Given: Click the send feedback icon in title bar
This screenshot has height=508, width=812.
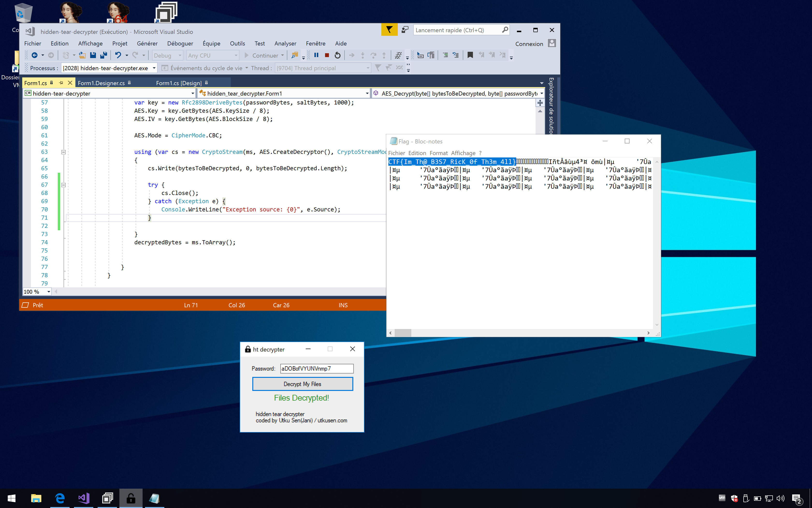Looking at the screenshot, I should [x=405, y=30].
